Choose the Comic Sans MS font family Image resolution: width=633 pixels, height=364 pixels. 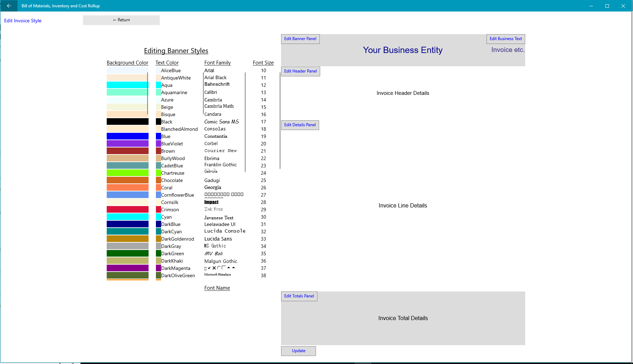click(x=221, y=122)
